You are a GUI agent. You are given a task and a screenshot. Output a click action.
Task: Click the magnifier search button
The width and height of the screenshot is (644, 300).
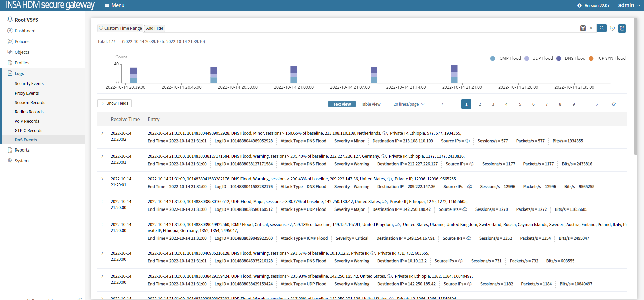602,28
